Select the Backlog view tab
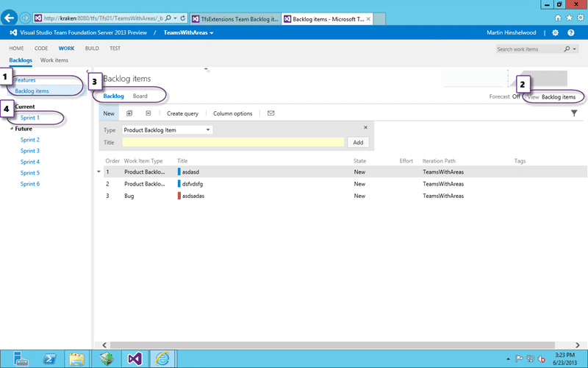Image resolution: width=588 pixels, height=368 pixels. tap(113, 96)
